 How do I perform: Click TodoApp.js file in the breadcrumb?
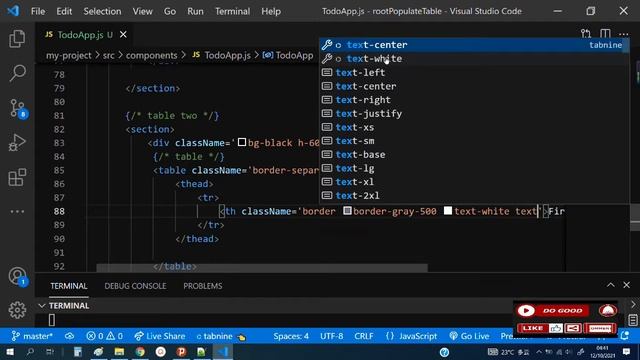(221, 55)
